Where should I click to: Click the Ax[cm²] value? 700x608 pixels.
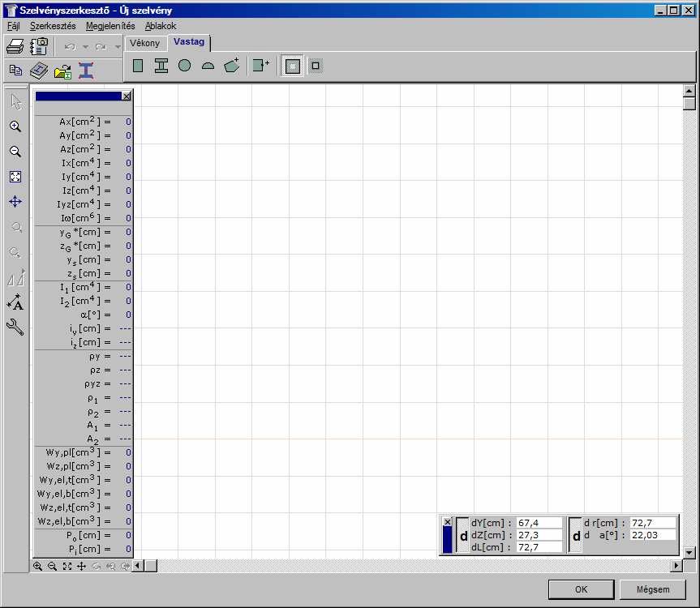point(128,122)
